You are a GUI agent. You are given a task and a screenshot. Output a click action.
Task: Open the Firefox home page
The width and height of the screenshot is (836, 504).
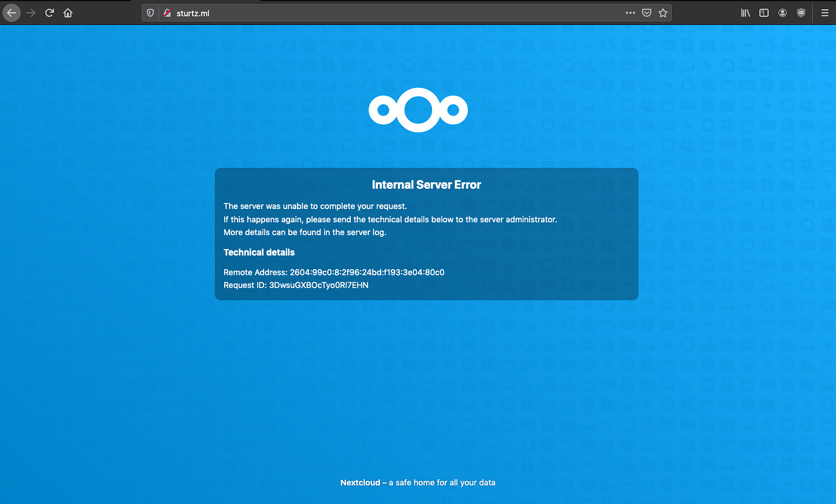click(x=68, y=12)
